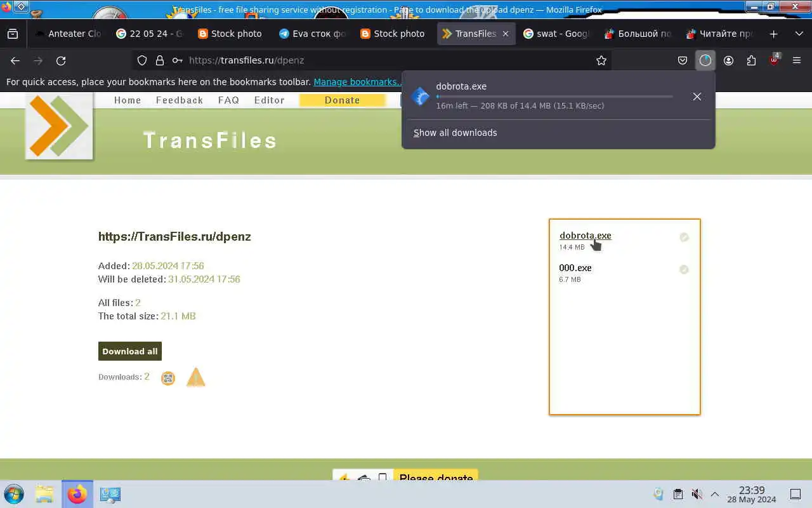Open Save to Pocket icon

click(x=683, y=60)
